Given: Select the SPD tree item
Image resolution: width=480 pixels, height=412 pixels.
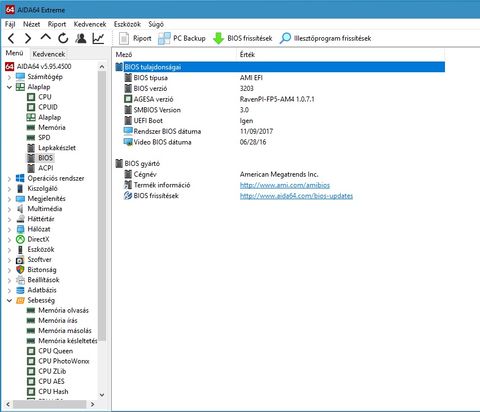Looking at the screenshot, I should click(x=38, y=138).
